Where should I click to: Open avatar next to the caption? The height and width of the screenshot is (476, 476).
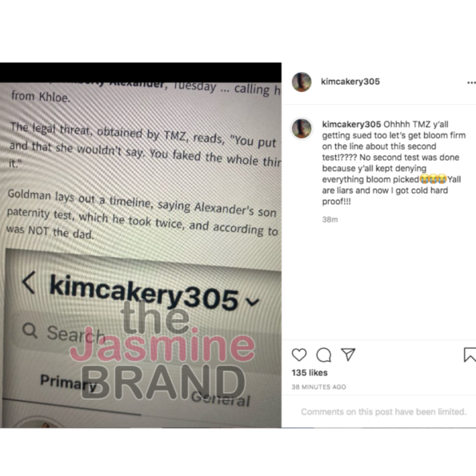click(x=302, y=129)
